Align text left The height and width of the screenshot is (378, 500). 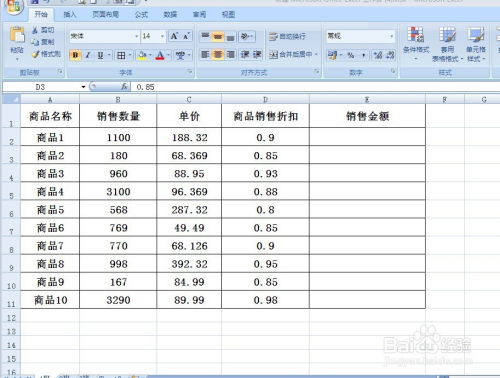[x=205, y=54]
